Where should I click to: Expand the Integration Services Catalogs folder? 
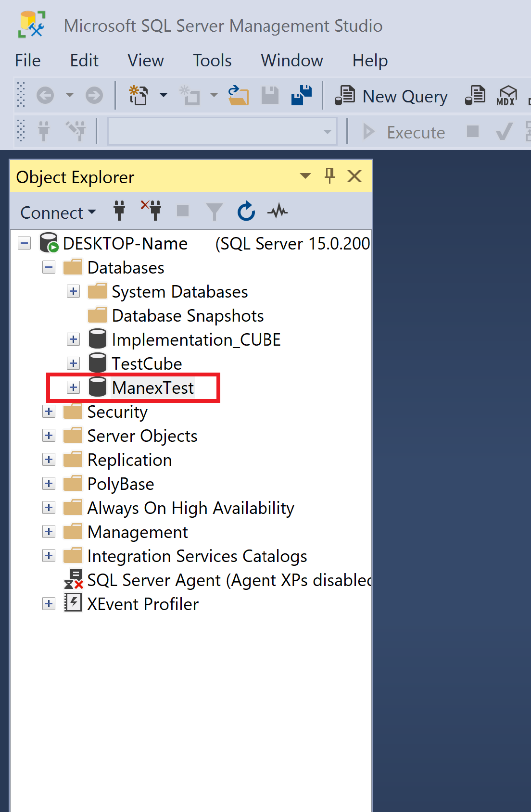[49, 556]
